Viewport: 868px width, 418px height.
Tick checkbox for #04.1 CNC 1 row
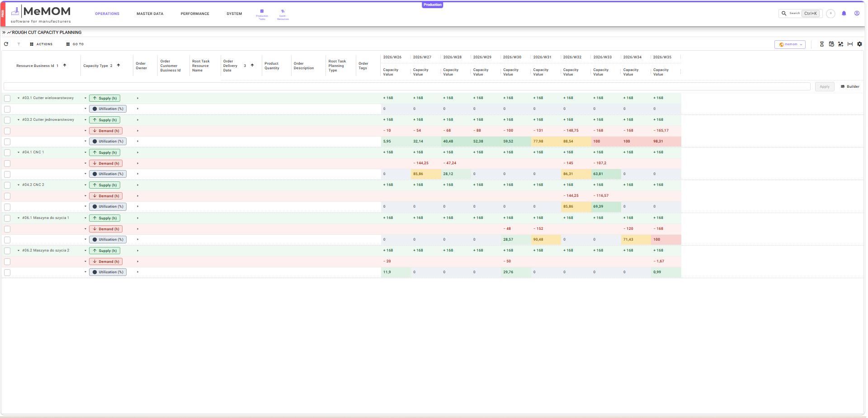7,152
